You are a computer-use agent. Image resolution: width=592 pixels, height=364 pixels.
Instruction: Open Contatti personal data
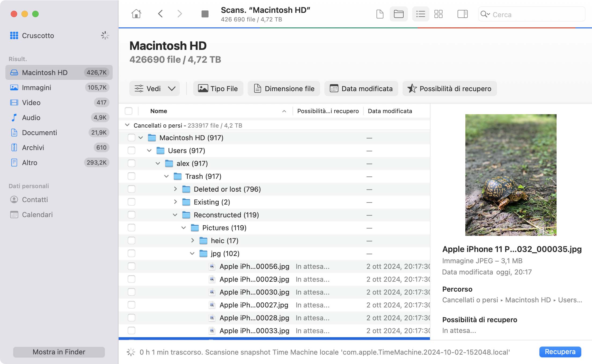(59, 199)
